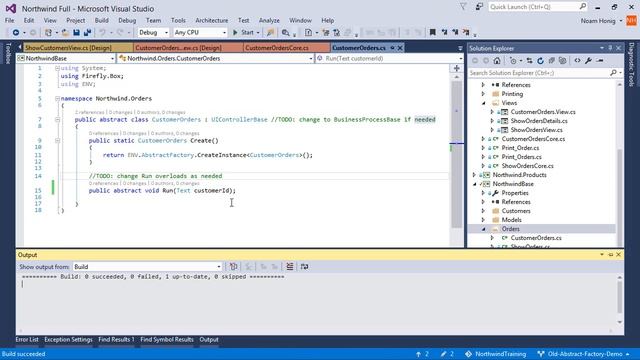
Task: Click the Old-Abstract-Factory-Demo branch in status bar
Action: coord(584,354)
